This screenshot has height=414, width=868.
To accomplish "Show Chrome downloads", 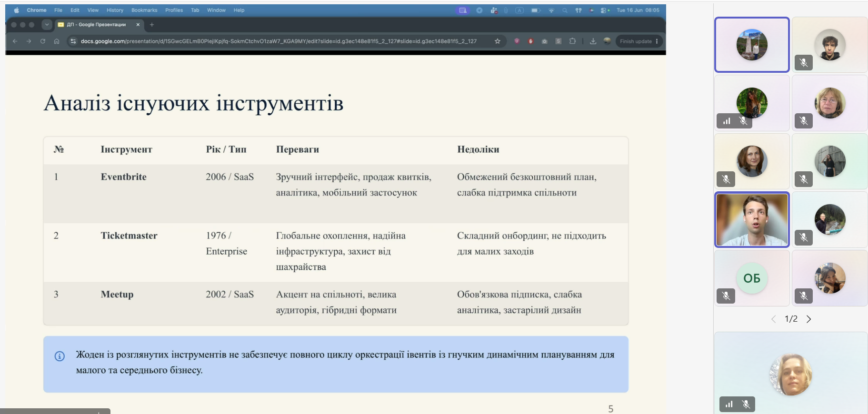I will [x=593, y=41].
